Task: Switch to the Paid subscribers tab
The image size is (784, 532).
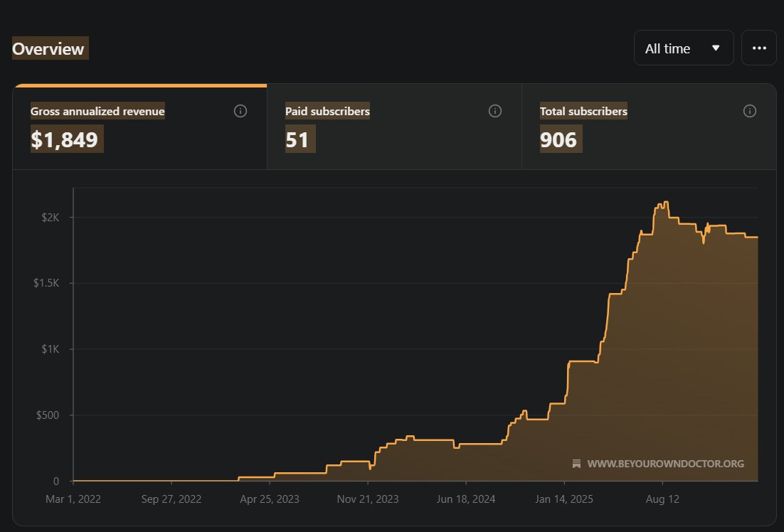Action: (x=395, y=127)
